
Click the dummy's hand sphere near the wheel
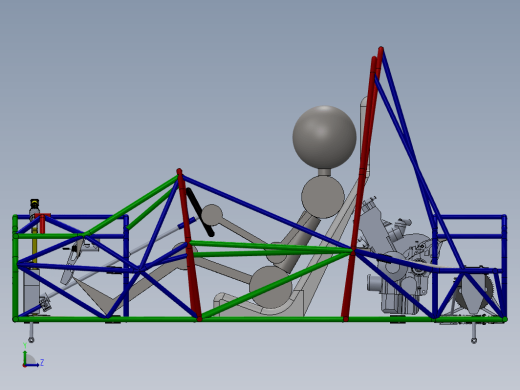pyautogui.click(x=212, y=215)
